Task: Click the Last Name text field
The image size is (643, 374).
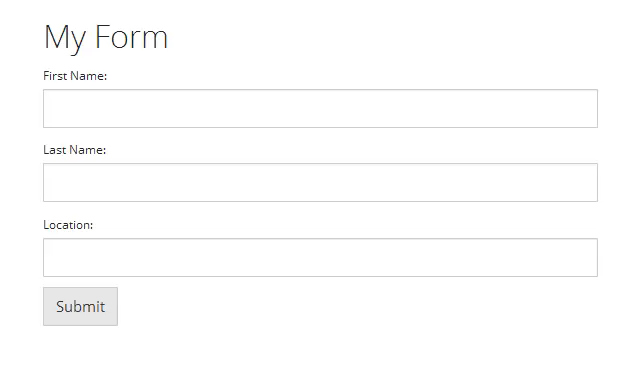Action: click(x=320, y=182)
